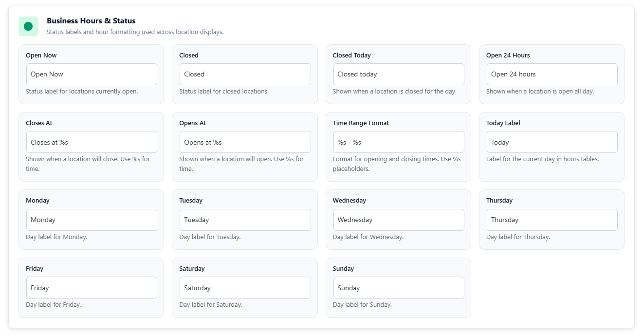
Task: Edit the Friday day label field
Action: pos(92,288)
